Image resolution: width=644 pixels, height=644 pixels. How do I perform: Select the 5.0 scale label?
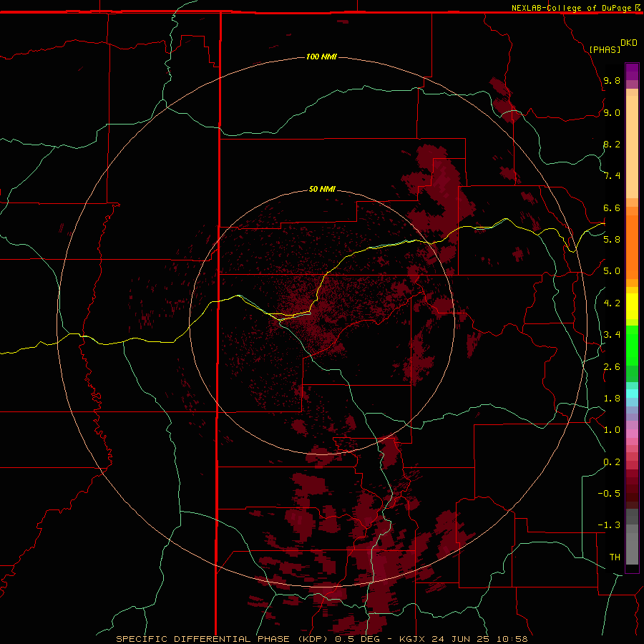tap(612, 271)
